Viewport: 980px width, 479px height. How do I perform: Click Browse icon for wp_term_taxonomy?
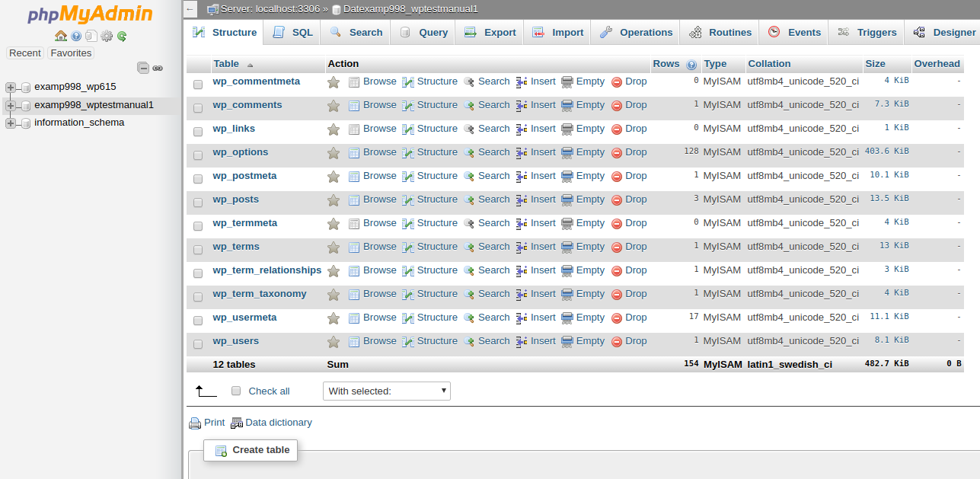pos(354,295)
